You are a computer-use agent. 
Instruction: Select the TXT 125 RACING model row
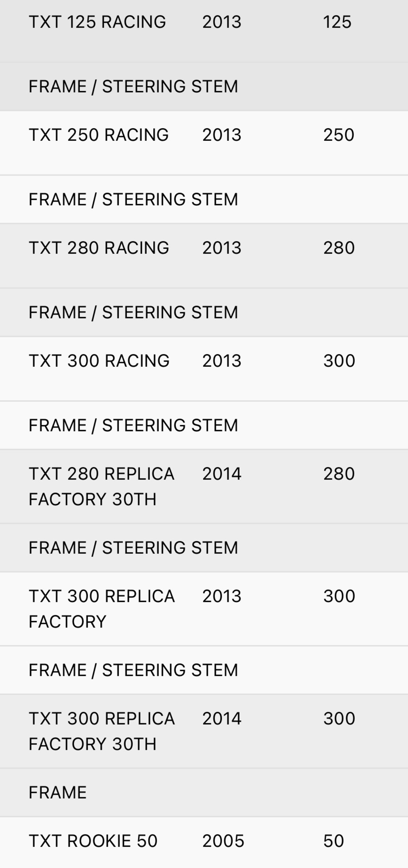pos(204,31)
